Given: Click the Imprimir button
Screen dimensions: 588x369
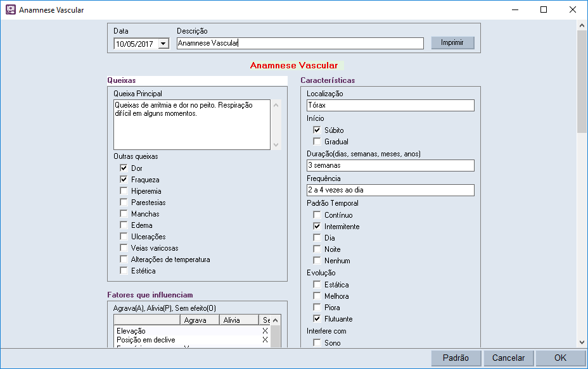Looking at the screenshot, I should tap(452, 42).
